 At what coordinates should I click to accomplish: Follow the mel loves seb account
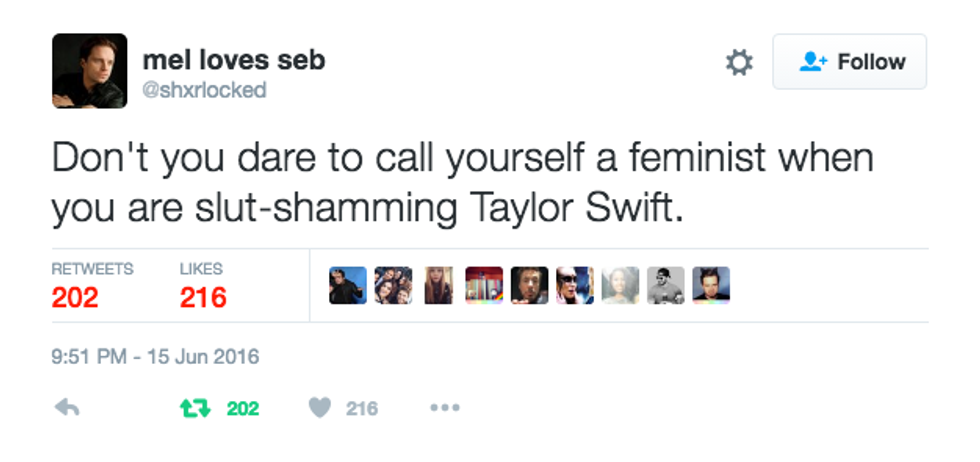pyautogui.click(x=850, y=62)
